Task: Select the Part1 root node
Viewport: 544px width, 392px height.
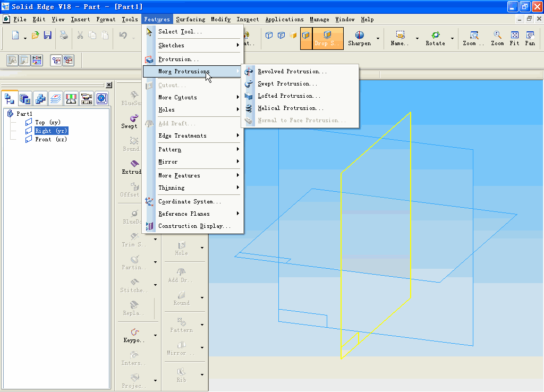Action: 24,114
